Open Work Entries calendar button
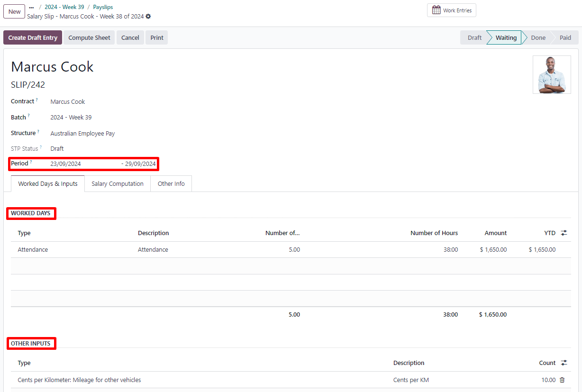Viewport: 582px width, 392px height. click(451, 10)
